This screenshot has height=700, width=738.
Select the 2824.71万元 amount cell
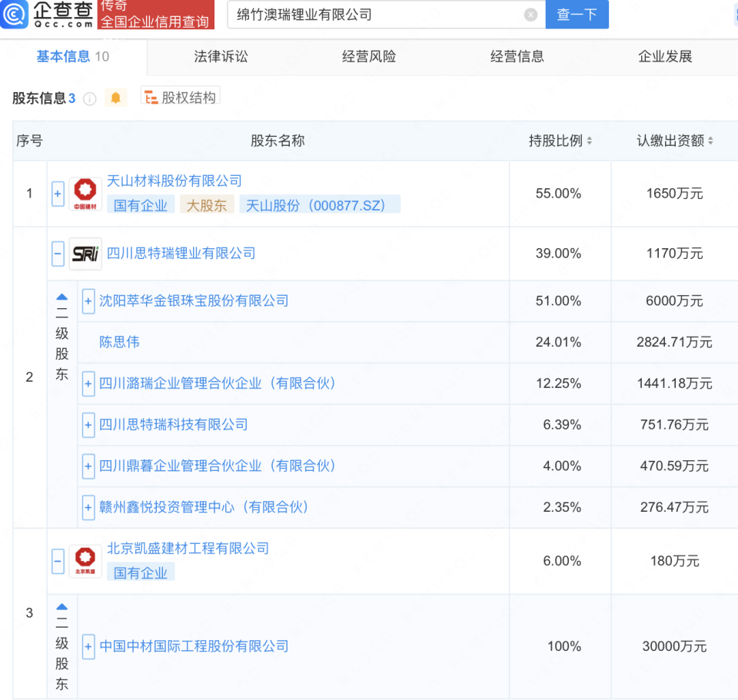[674, 342]
